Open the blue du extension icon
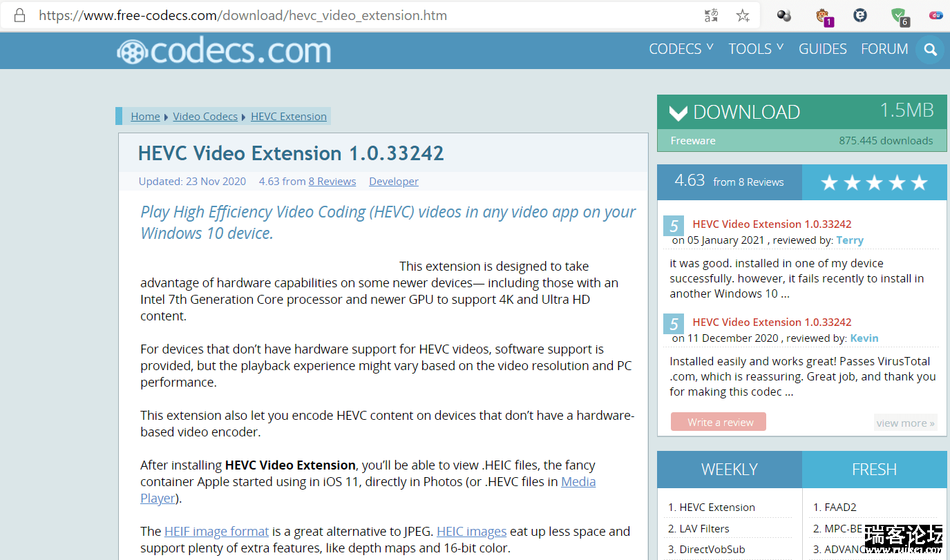 (936, 15)
